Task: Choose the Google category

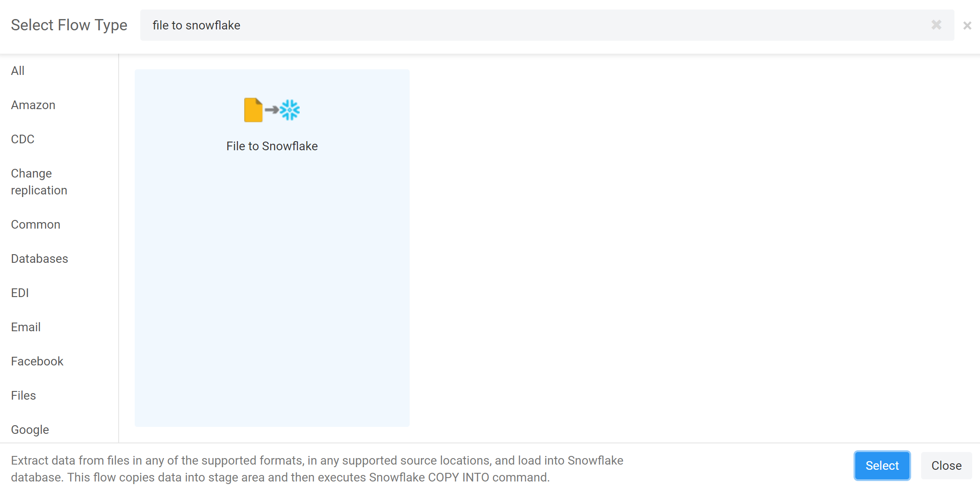Action: (x=30, y=430)
